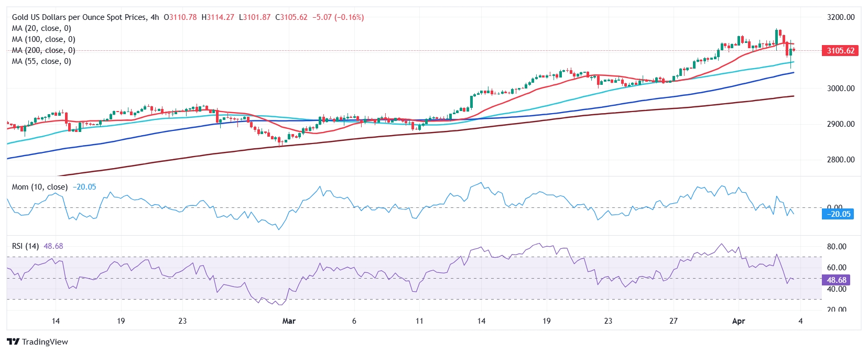868x353 pixels.
Task: Click the blue -20.05 momentum value tag
Action: click(x=839, y=214)
